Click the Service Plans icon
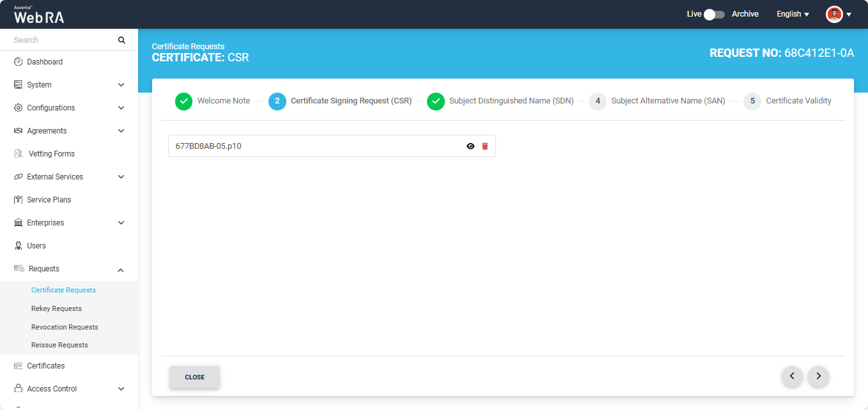Image resolution: width=868 pixels, height=410 pixels. 19,200
